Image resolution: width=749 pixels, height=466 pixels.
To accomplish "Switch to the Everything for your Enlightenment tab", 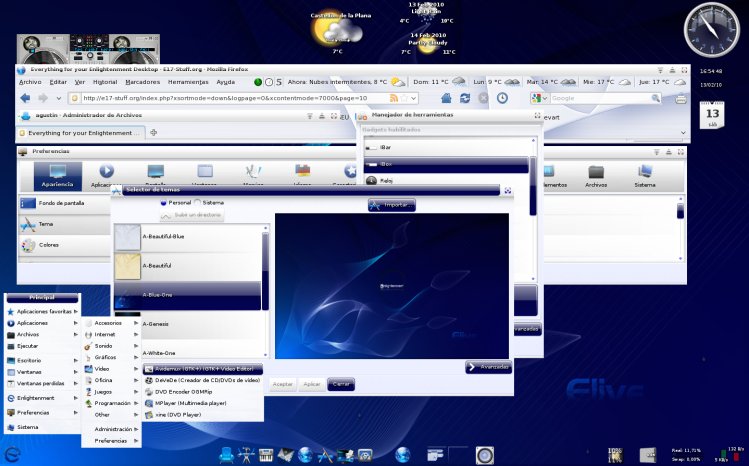I will coord(79,133).
